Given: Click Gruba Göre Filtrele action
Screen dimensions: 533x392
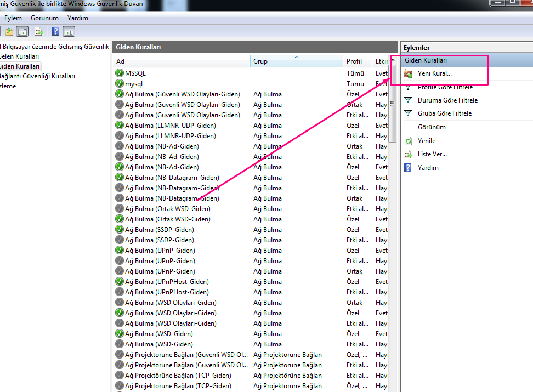Looking at the screenshot, I should tap(445, 113).
